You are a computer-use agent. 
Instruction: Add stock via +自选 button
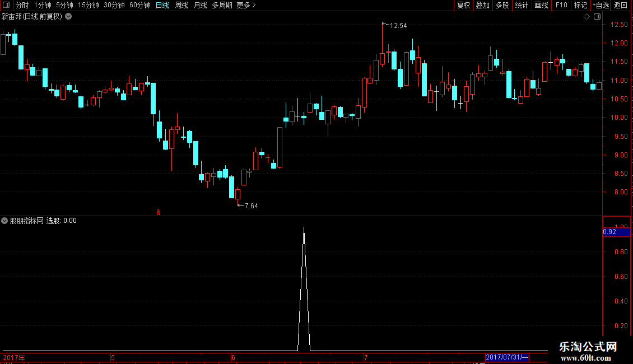pyautogui.click(x=601, y=5)
